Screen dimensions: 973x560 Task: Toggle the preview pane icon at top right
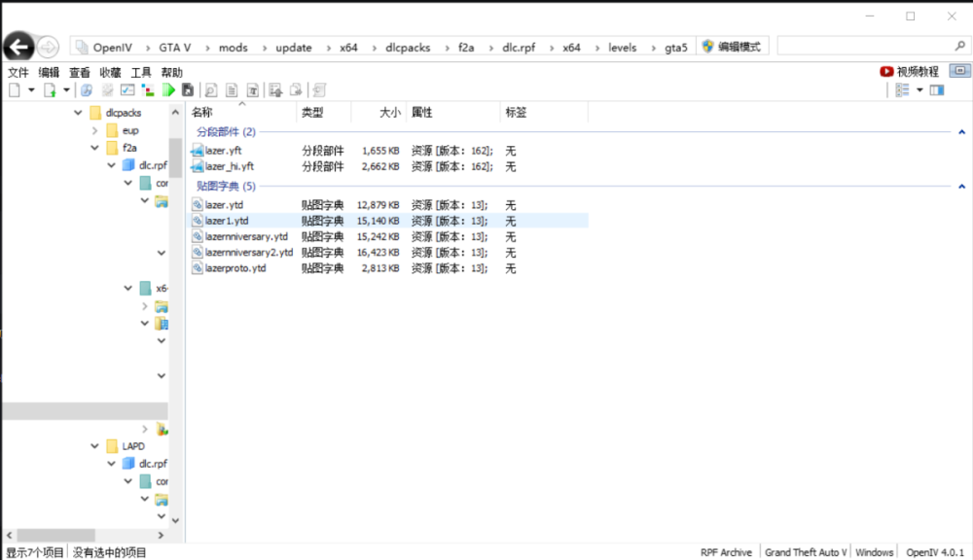click(937, 89)
